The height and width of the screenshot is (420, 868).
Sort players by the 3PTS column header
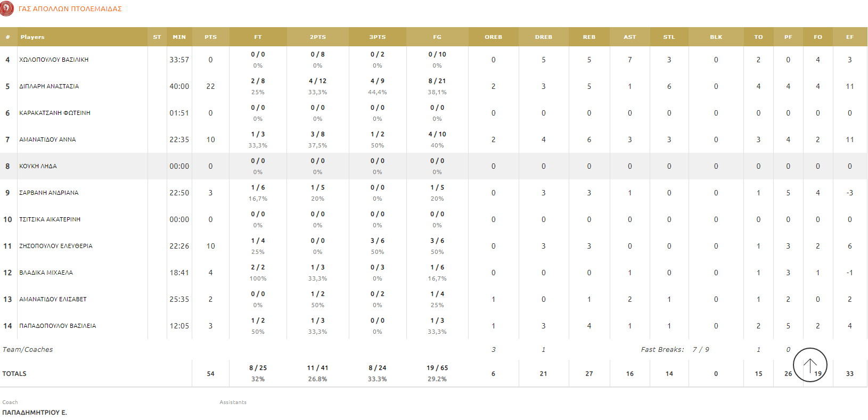coord(378,37)
